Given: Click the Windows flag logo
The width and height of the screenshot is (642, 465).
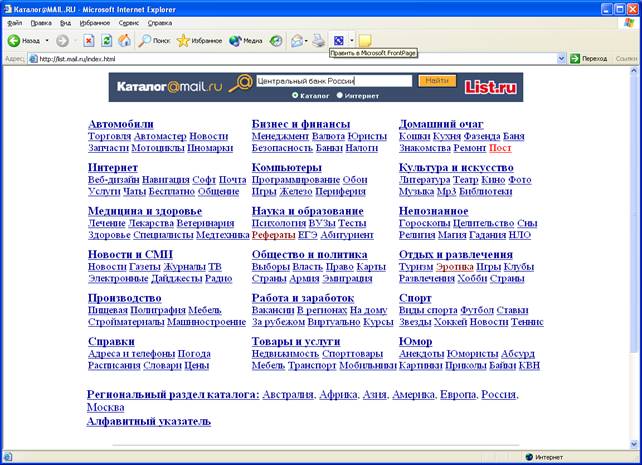Looking at the screenshot, I should point(629,23).
